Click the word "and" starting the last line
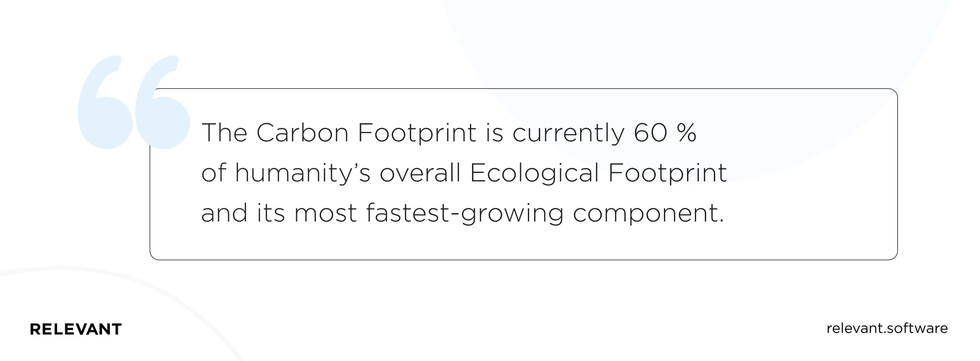 (x=224, y=213)
